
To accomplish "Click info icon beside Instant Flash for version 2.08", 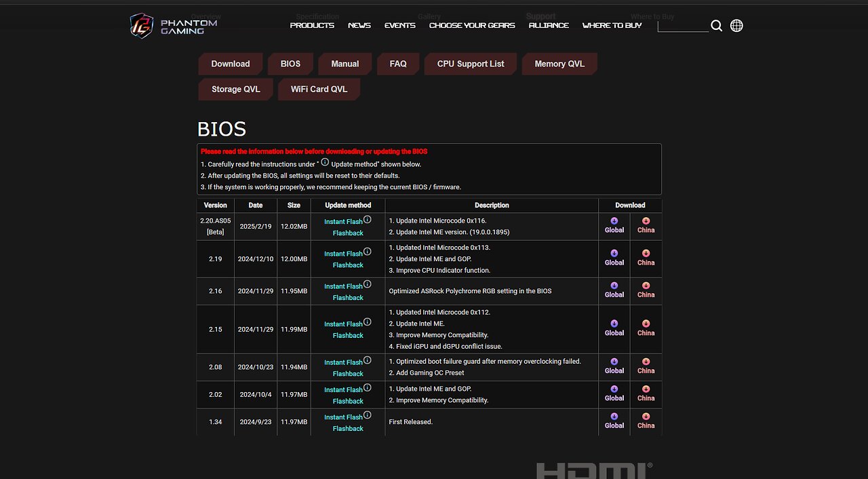I will 367,360.
